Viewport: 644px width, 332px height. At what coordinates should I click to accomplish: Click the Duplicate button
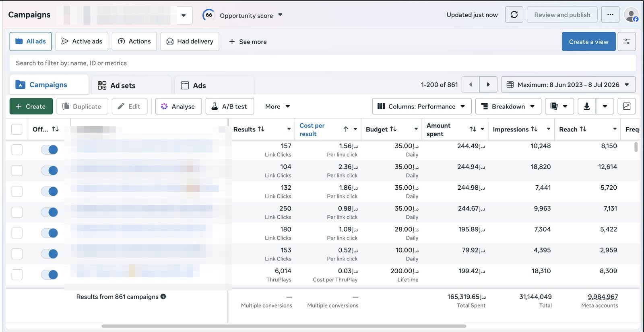coord(82,106)
